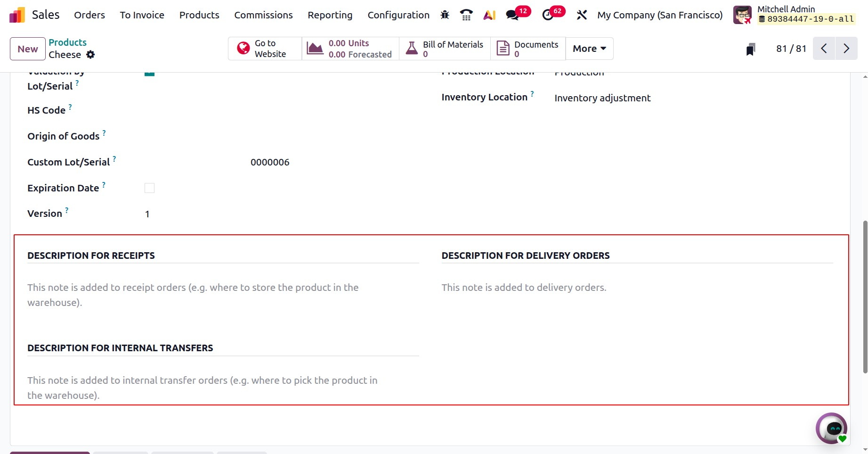Open the Reporting menu
The image size is (868, 454).
330,15
